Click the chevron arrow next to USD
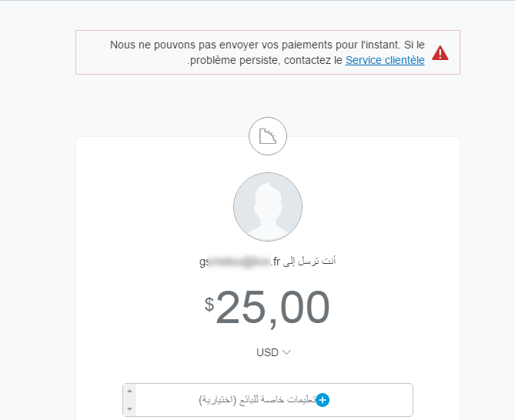Screen dimensions: 515x420 click(286, 352)
